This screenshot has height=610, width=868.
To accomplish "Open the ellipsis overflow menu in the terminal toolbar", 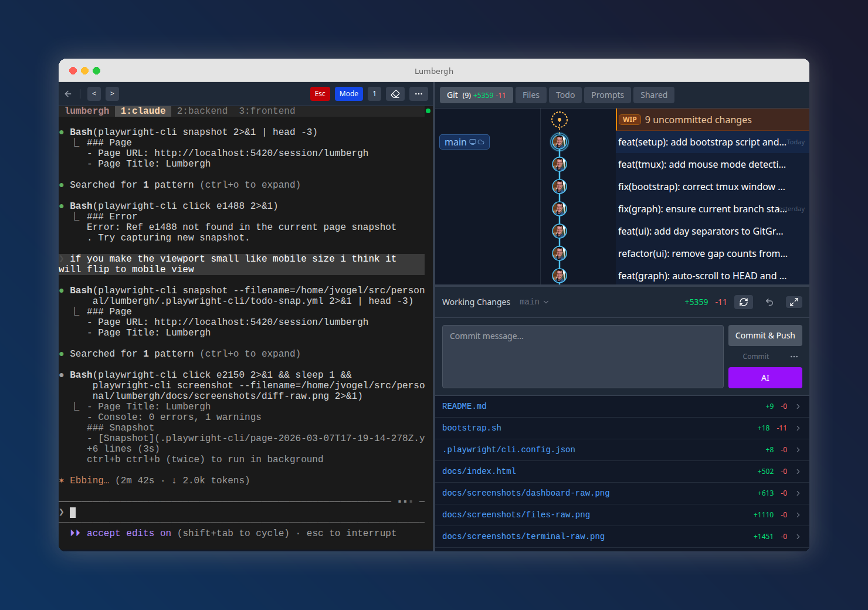I will click(x=419, y=93).
